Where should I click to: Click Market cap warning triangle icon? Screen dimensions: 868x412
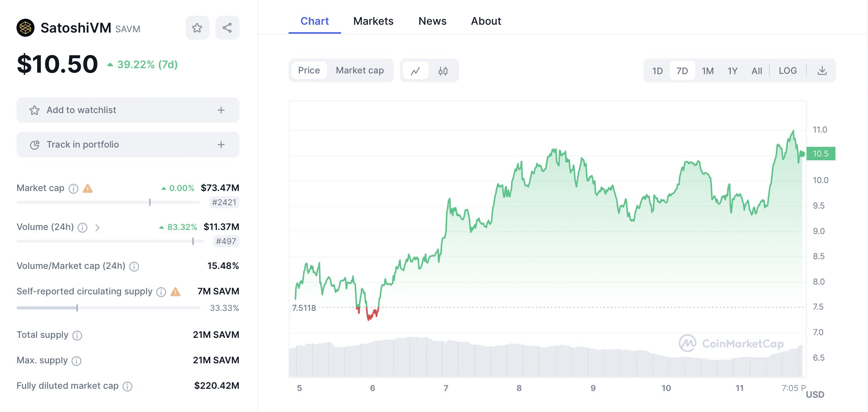tap(88, 188)
